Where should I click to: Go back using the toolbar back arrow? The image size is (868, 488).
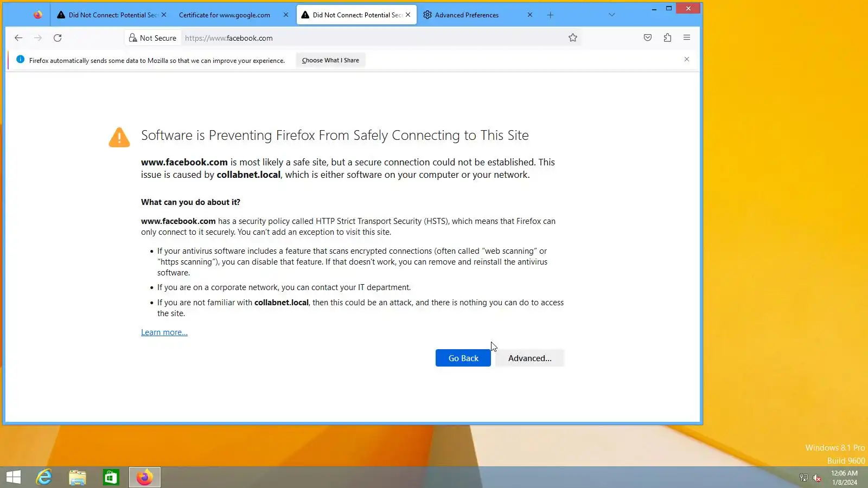coord(18,38)
